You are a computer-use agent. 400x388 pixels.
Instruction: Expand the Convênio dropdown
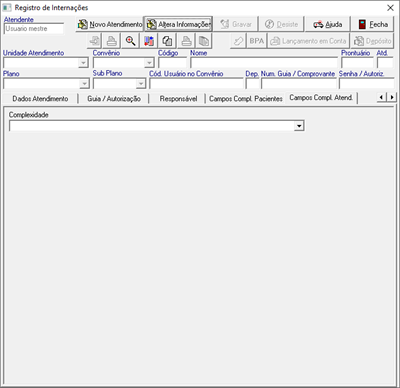point(149,63)
